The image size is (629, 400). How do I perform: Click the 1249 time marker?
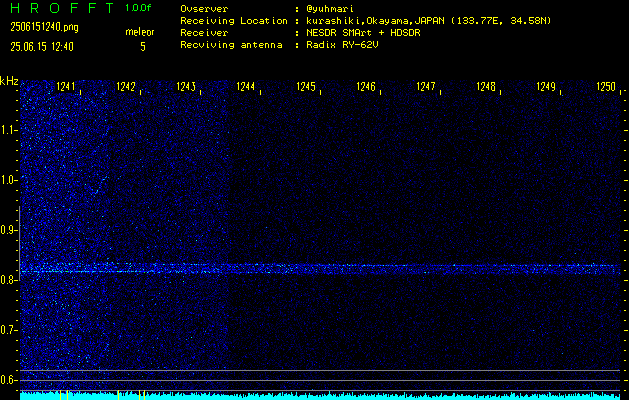pos(546,87)
